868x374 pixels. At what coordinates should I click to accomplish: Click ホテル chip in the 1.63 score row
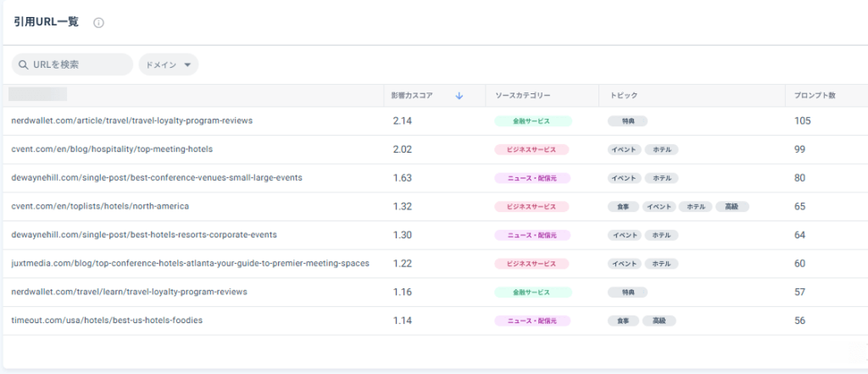[661, 178]
